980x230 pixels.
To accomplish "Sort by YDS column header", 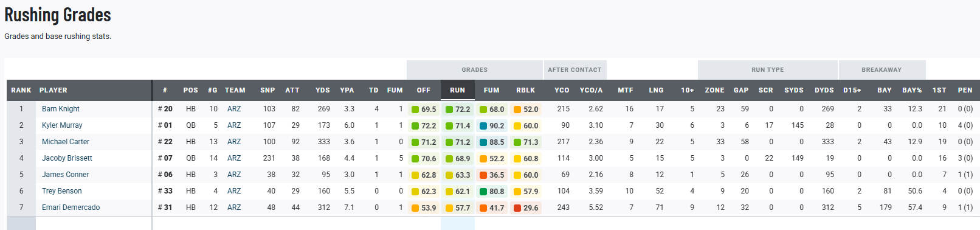I will pos(323,90).
